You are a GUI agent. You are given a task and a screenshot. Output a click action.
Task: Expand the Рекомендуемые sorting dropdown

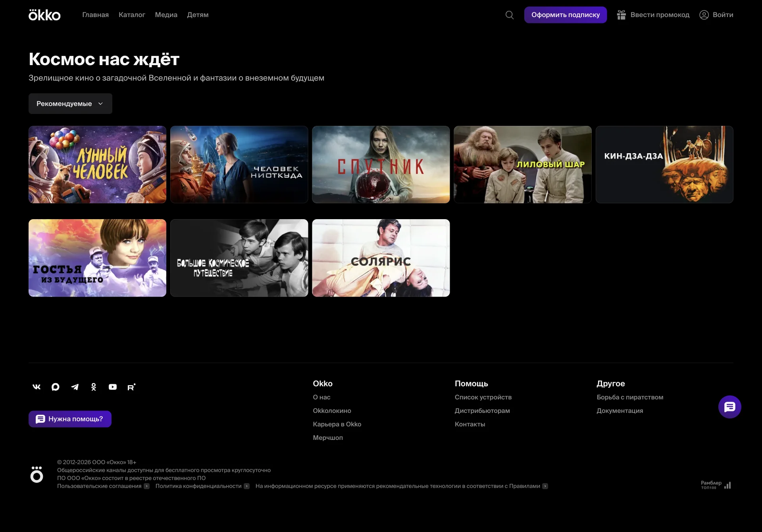tap(70, 104)
